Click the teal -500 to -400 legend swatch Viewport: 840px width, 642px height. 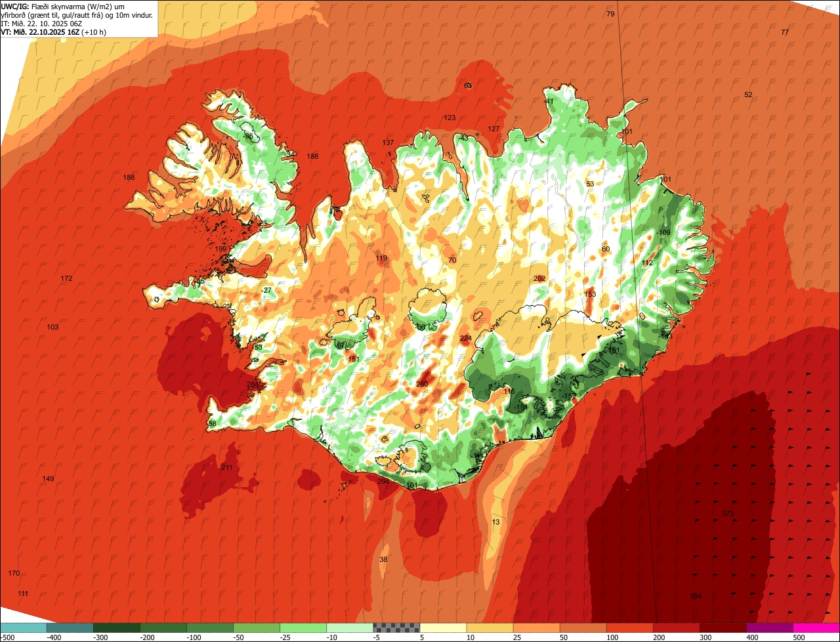pos(23,628)
